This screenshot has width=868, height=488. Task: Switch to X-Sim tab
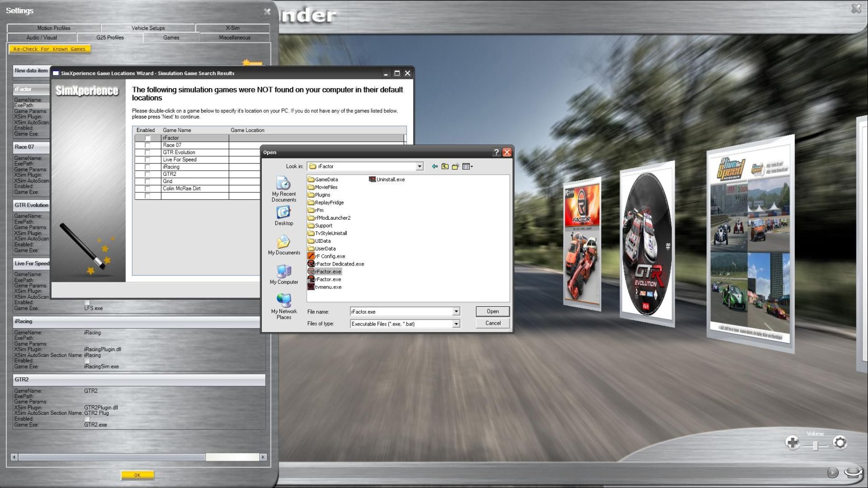pos(232,28)
